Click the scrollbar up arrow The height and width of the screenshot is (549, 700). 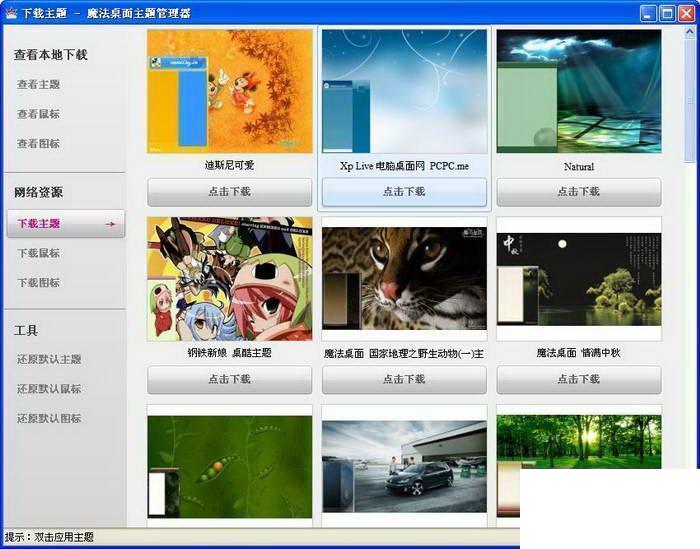click(x=690, y=31)
